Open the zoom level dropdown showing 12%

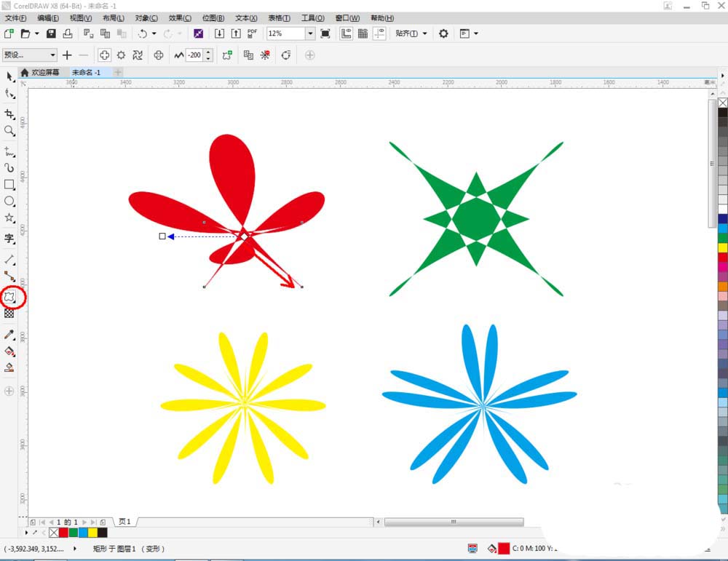coord(310,33)
